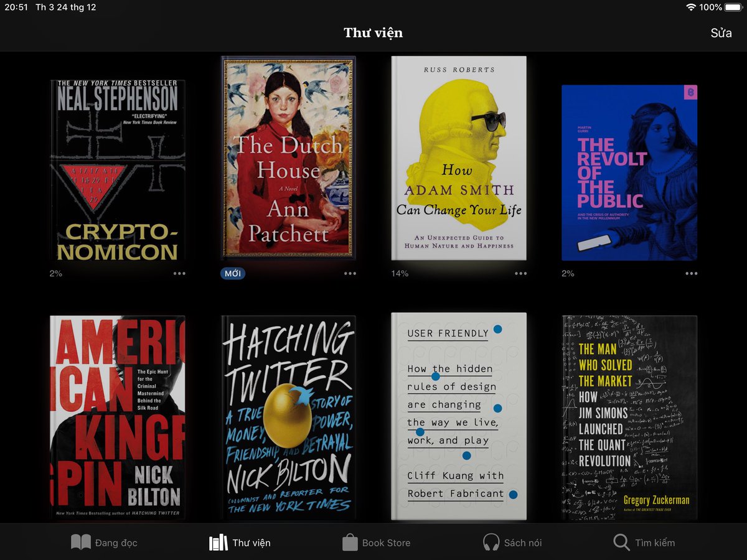Image resolution: width=747 pixels, height=560 pixels.
Task: Open more options for Cryptonomicon
Action: 179,273
